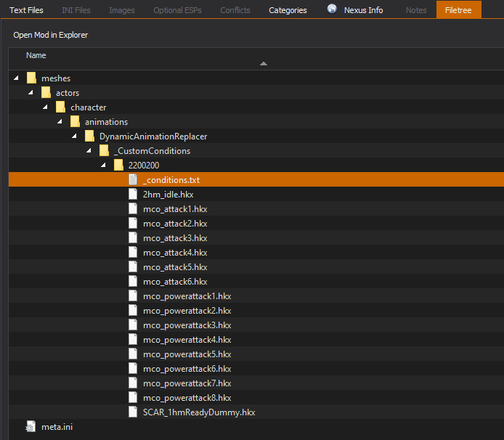
Task: Collapse the _CustomConditions folder
Action: pyautogui.click(x=89, y=150)
